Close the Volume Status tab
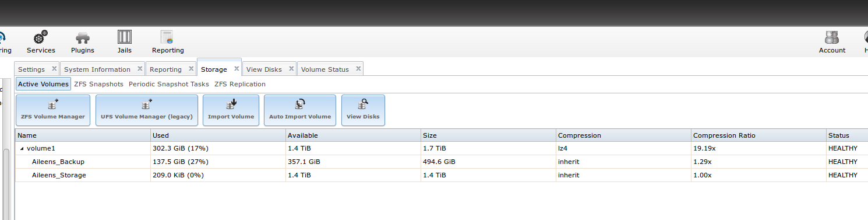The image size is (868, 220). (x=358, y=68)
